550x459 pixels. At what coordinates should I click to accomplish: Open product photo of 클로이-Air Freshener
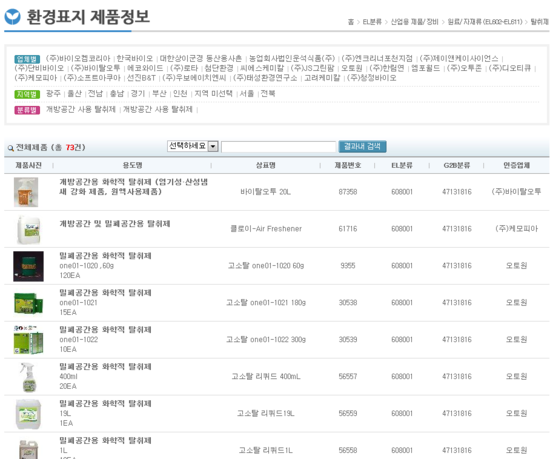[28, 229]
